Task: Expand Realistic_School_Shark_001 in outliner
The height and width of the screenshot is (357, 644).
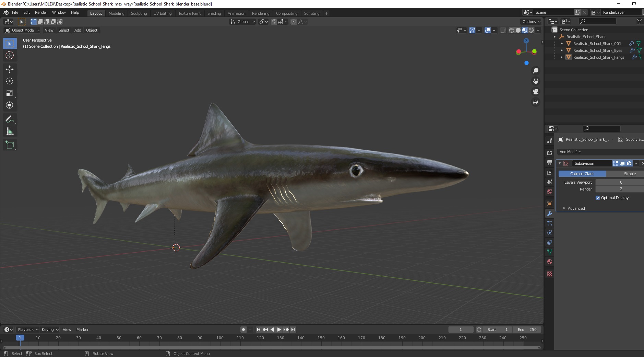Action: click(x=561, y=44)
